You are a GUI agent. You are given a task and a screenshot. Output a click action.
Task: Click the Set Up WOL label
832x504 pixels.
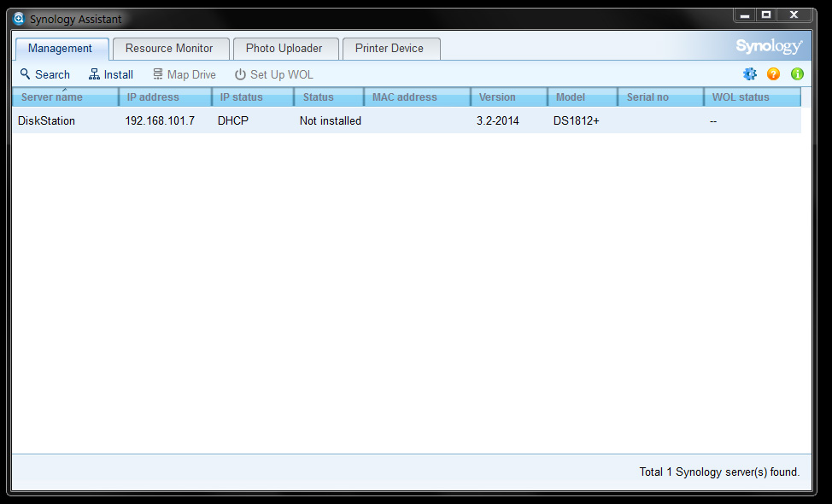(282, 74)
